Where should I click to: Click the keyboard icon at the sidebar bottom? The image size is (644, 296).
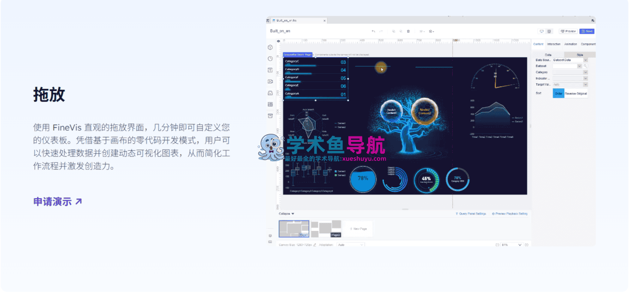(270, 242)
